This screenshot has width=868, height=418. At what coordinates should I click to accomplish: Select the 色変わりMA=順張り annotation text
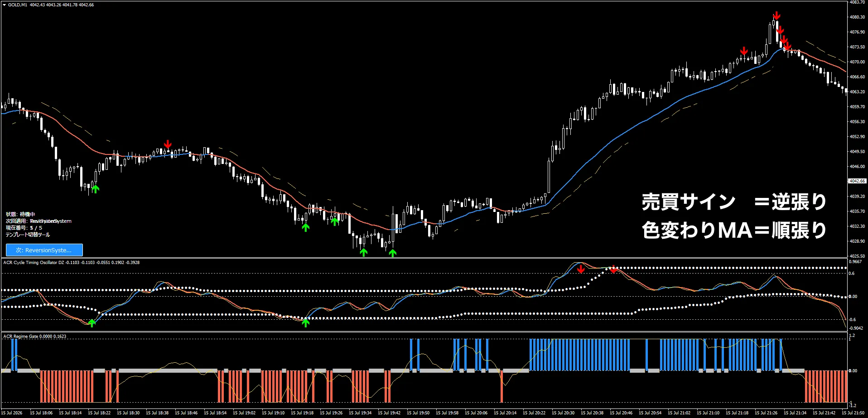coord(734,230)
